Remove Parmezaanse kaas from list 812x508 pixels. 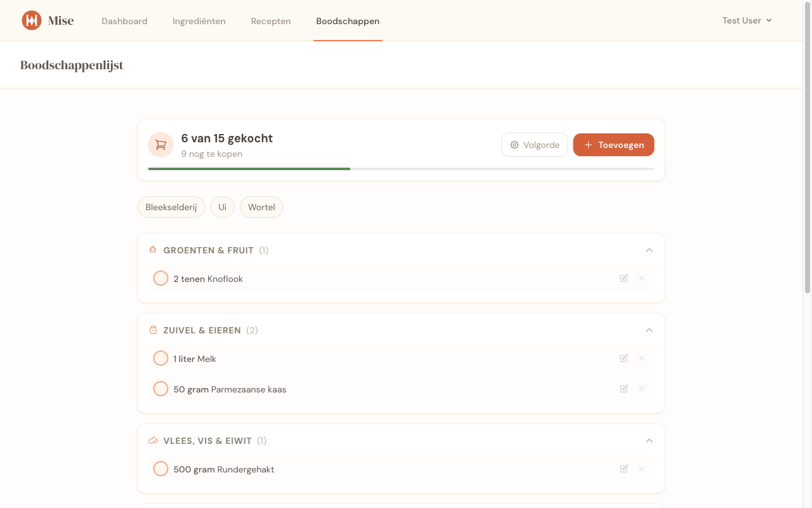(641, 389)
